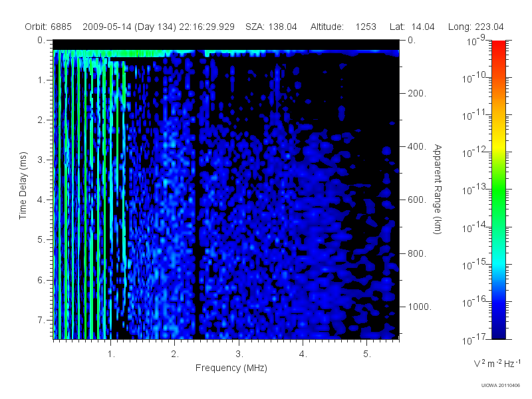Click the Orbit: 6885 header text
This screenshot has width=532, height=399.
pyautogui.click(x=48, y=27)
